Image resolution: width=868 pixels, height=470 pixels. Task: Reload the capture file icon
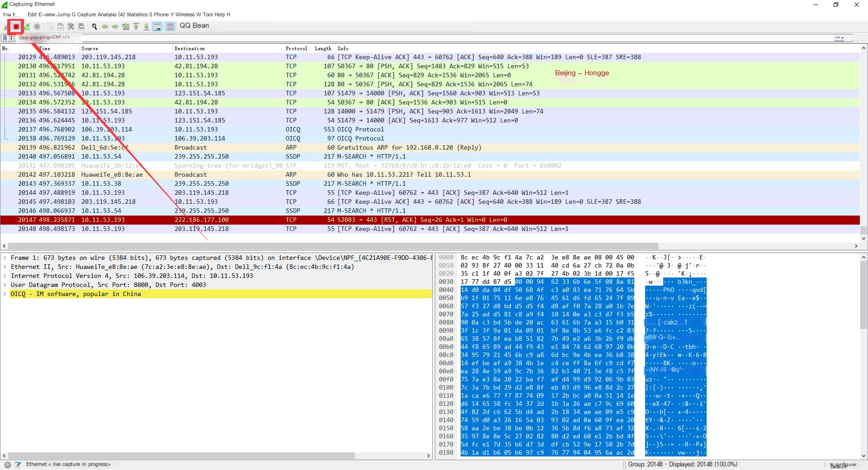click(81, 27)
